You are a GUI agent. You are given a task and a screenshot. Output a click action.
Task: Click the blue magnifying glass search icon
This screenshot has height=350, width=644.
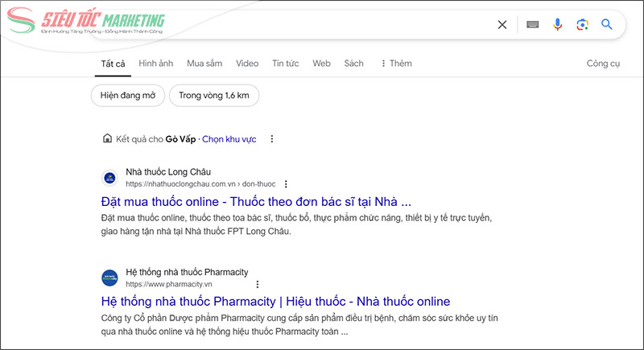tap(608, 25)
